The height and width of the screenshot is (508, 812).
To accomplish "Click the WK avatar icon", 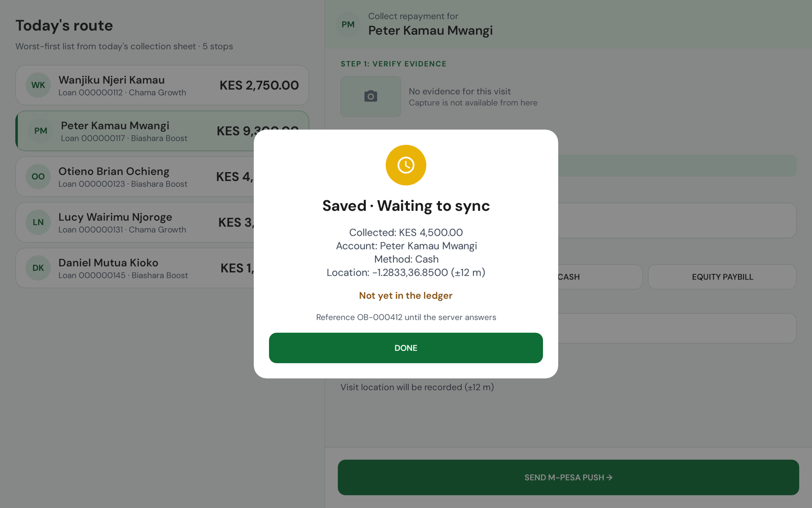I will [38, 85].
